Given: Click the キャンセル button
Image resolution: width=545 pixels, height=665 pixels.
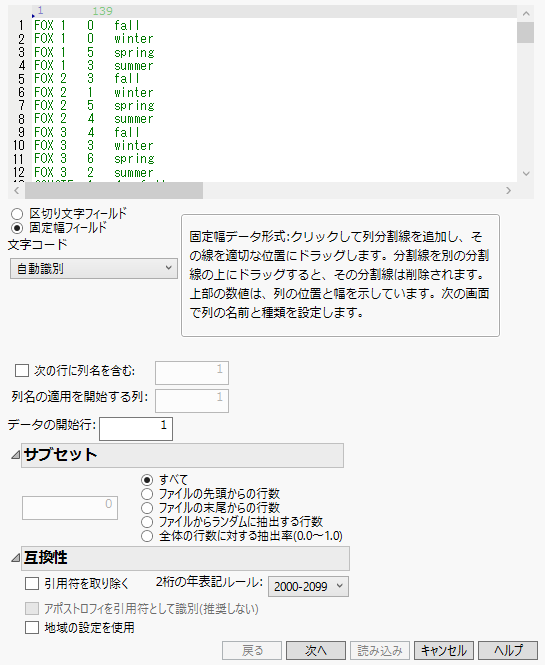Looking at the screenshot, I should (444, 651).
